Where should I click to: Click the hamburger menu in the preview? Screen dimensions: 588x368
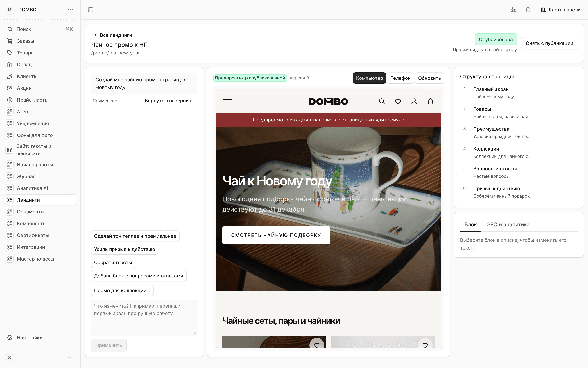click(227, 101)
